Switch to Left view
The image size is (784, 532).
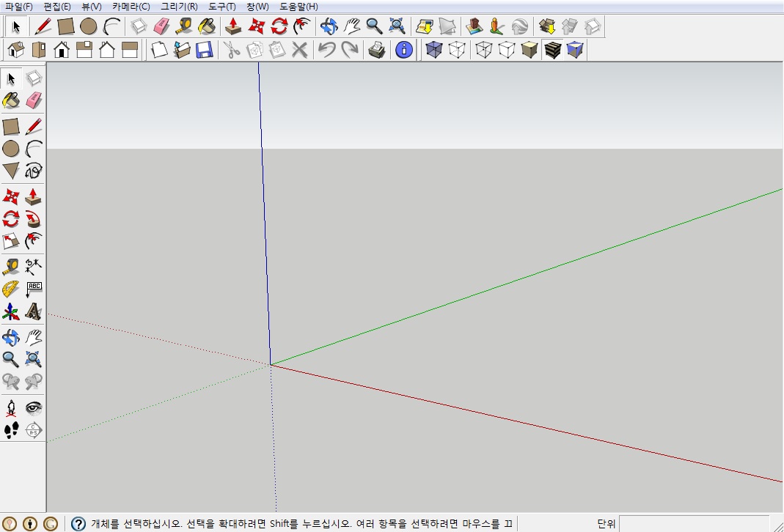(x=130, y=49)
